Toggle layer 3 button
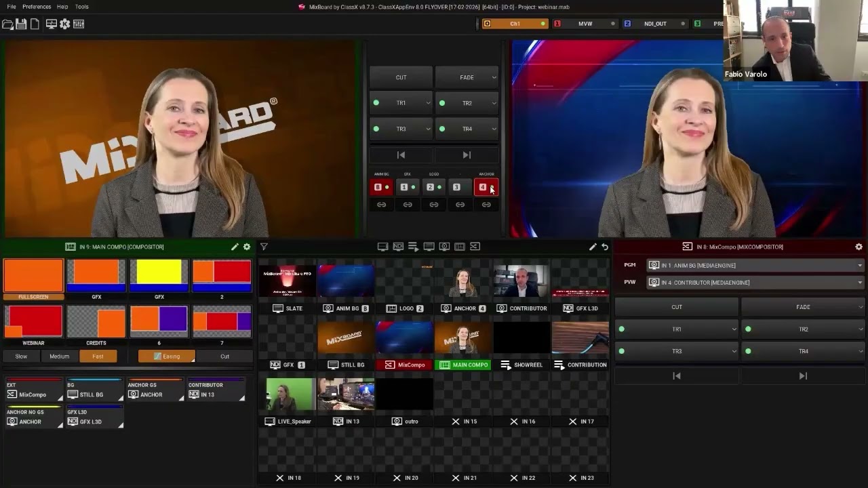Viewport: 868px width, 488px height. (460, 187)
